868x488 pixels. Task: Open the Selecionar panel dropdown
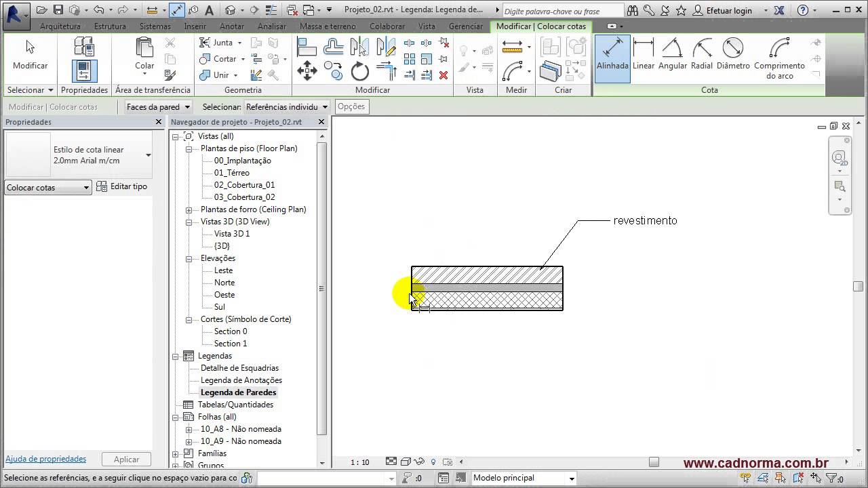point(30,90)
